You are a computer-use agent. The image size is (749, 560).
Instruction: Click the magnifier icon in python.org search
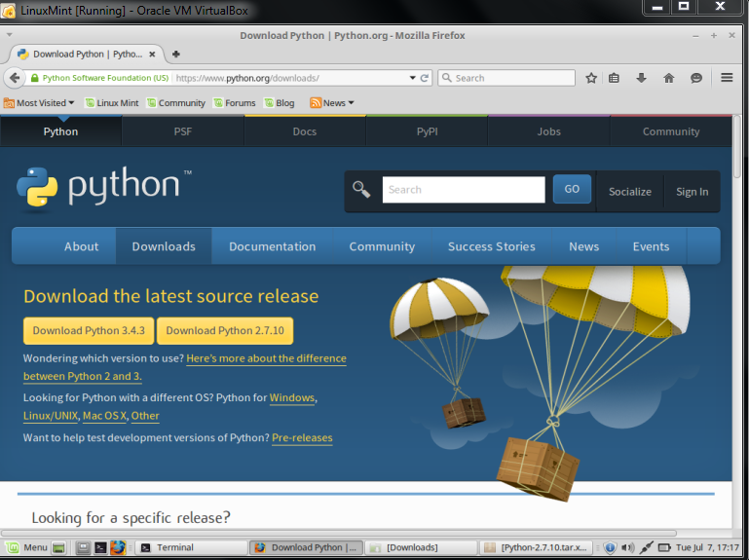click(361, 189)
